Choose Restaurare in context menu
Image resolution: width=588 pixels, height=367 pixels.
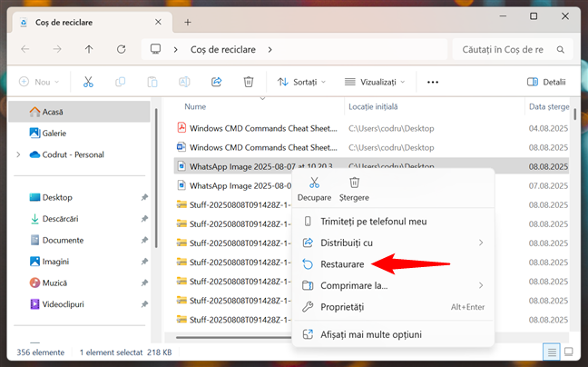coord(393,264)
